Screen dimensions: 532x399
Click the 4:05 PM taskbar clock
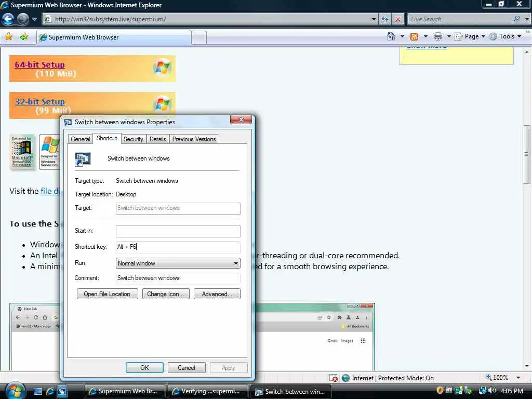(x=512, y=391)
